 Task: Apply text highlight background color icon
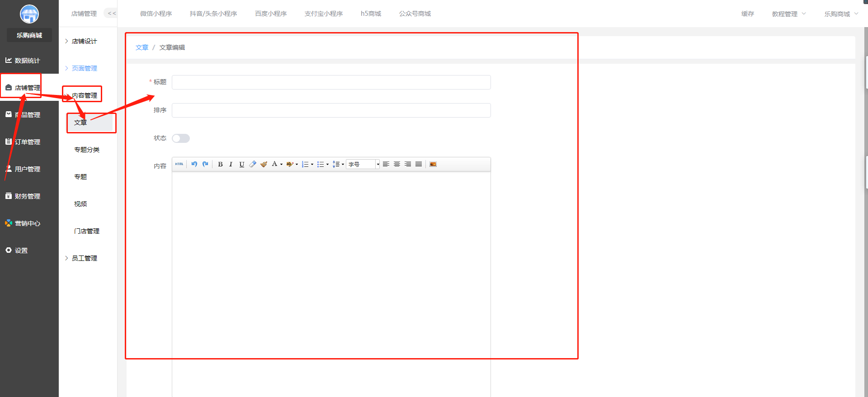pos(290,164)
